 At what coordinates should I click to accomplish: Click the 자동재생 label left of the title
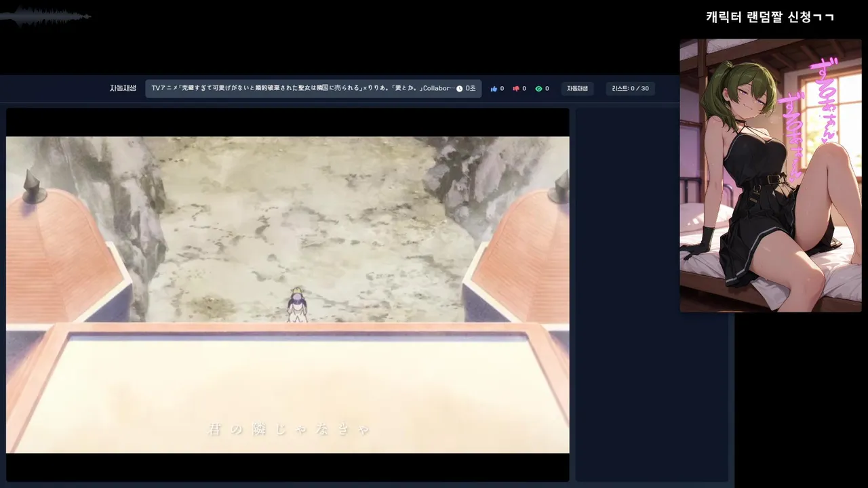pos(123,89)
